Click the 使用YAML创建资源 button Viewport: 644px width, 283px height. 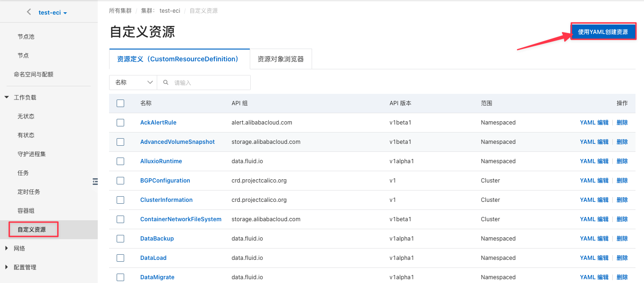click(x=603, y=31)
